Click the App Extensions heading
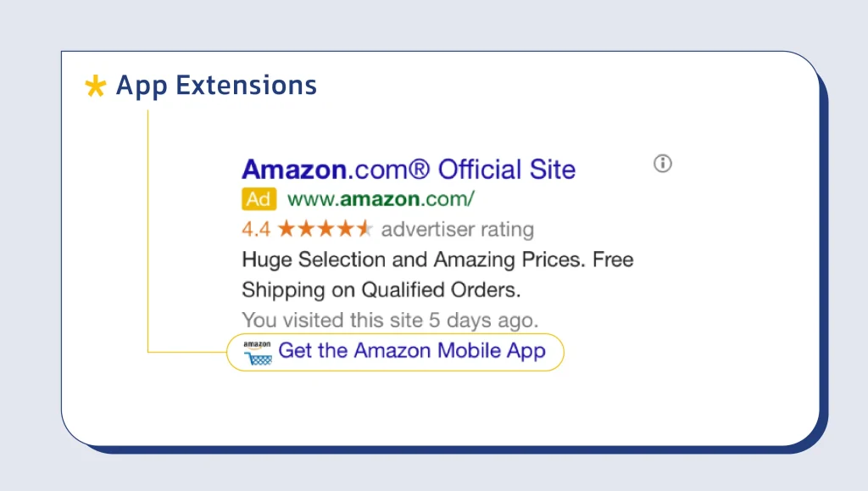 (x=216, y=86)
